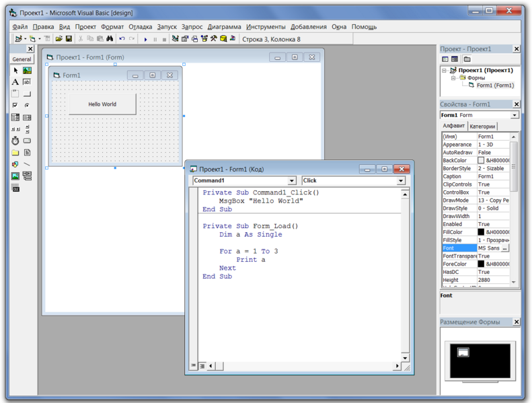Open the Отладка menu
This screenshot has height=403, width=532.
[140, 27]
